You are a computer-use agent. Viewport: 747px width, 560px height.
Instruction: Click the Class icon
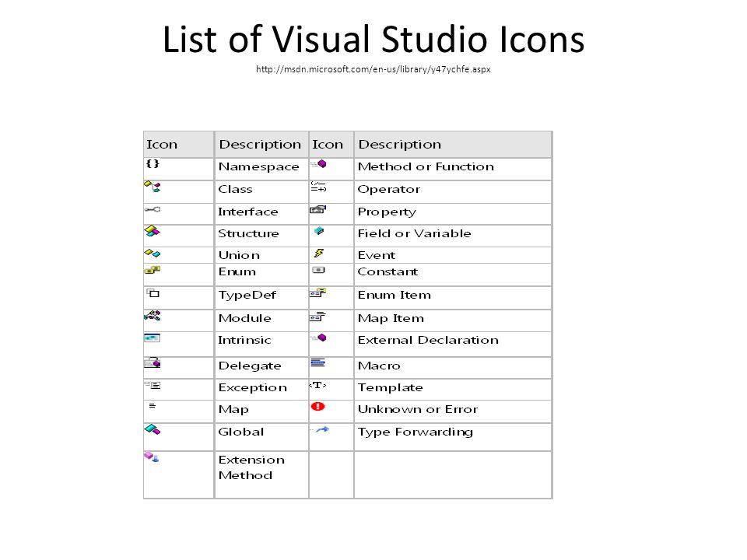153,186
